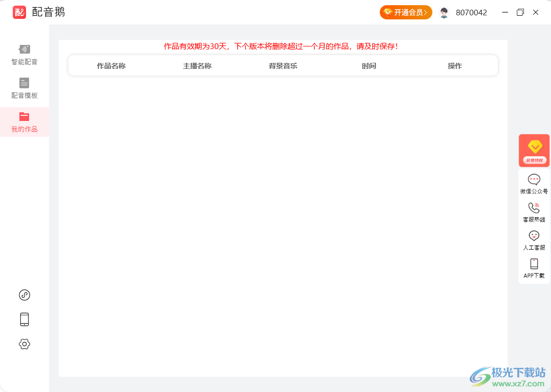Image resolution: width=551 pixels, height=392 pixels.
Task: Select the 主播名称 column header
Action: [197, 65]
